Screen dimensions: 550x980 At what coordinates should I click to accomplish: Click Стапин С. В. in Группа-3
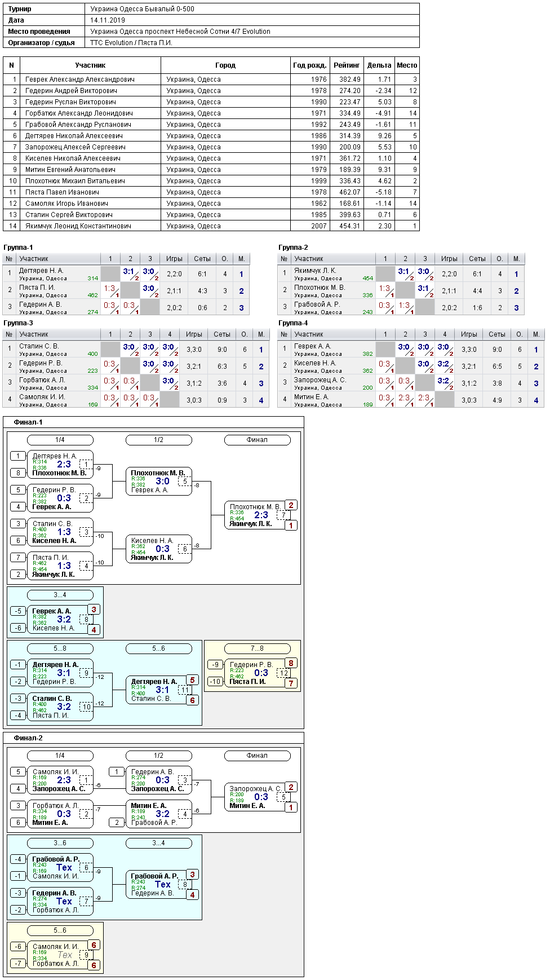39,346
